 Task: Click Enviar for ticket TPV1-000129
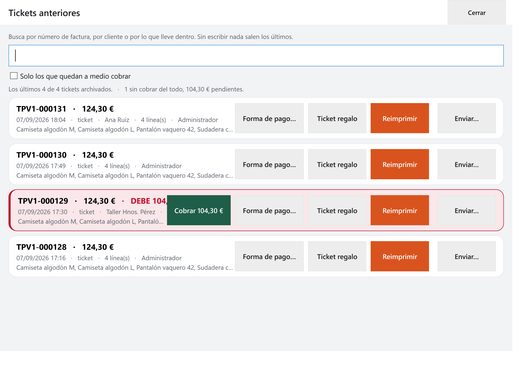tap(466, 210)
